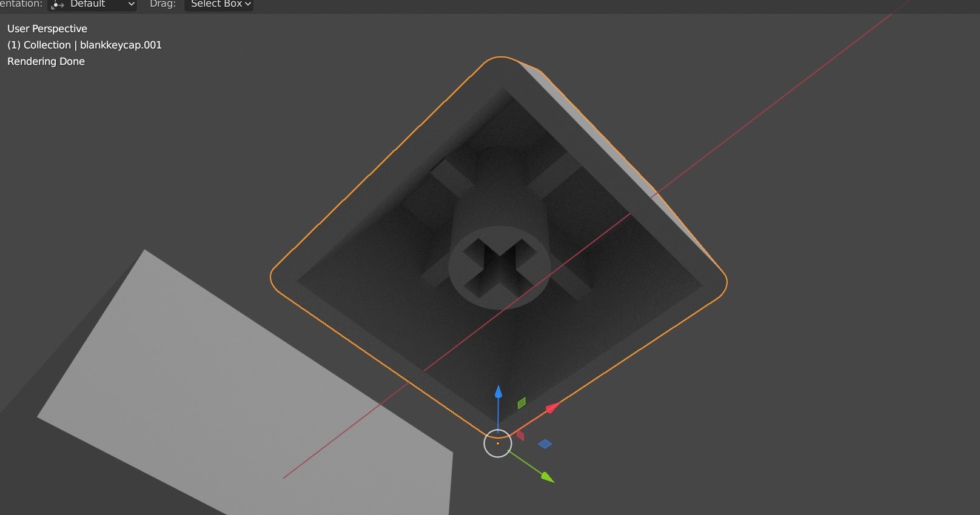The width and height of the screenshot is (980, 515).
Task: Click the Rendering Done status text
Action: (x=46, y=61)
